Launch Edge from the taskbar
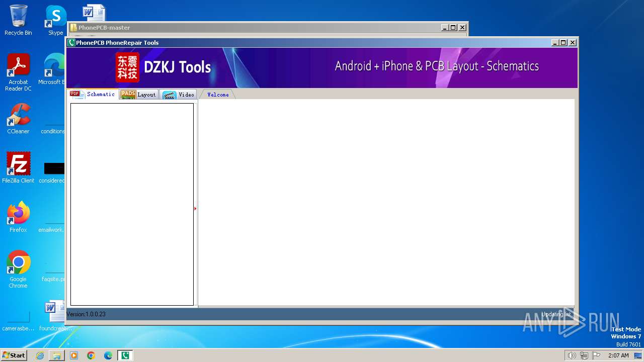This screenshot has height=362, width=644. tap(108, 355)
